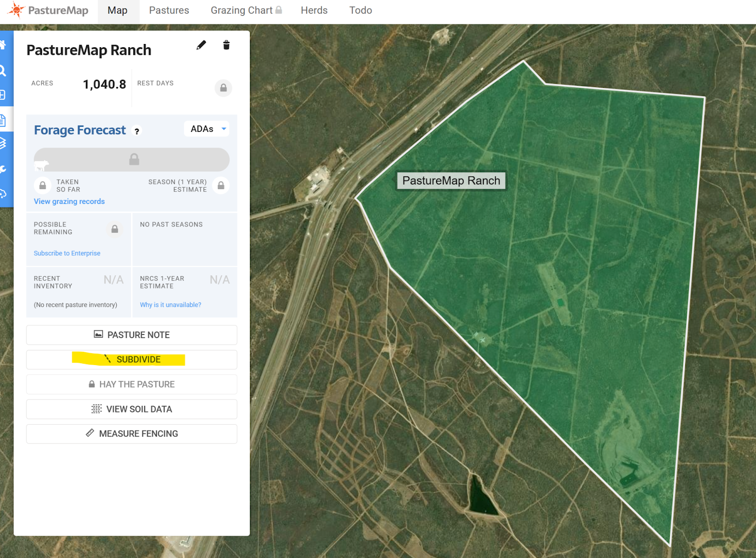Click the No Past Seasons text
The image size is (756, 558).
[x=171, y=225]
